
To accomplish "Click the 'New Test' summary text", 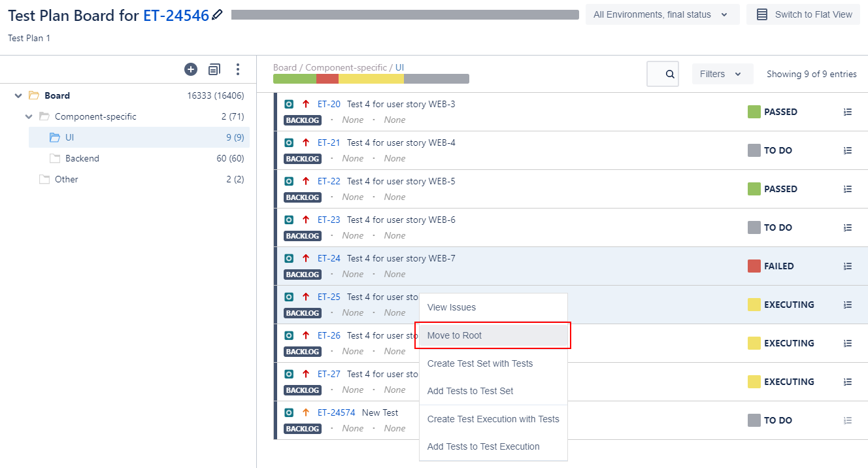I will 380,412.
